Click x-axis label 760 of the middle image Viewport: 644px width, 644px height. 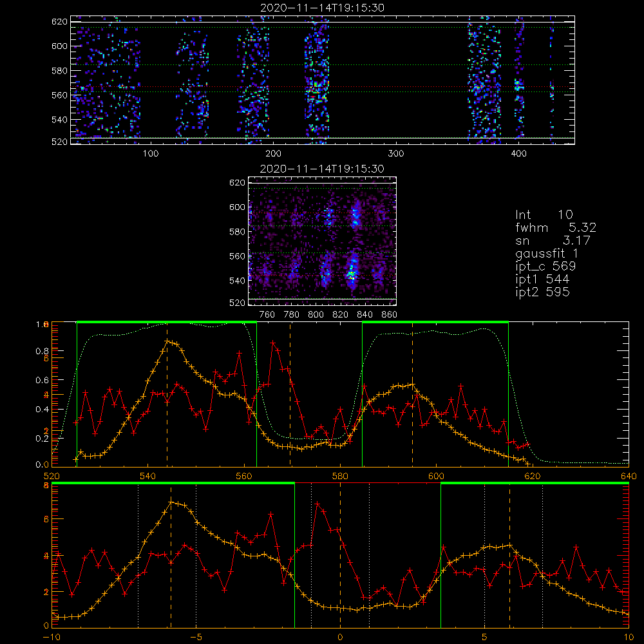[x=267, y=315]
